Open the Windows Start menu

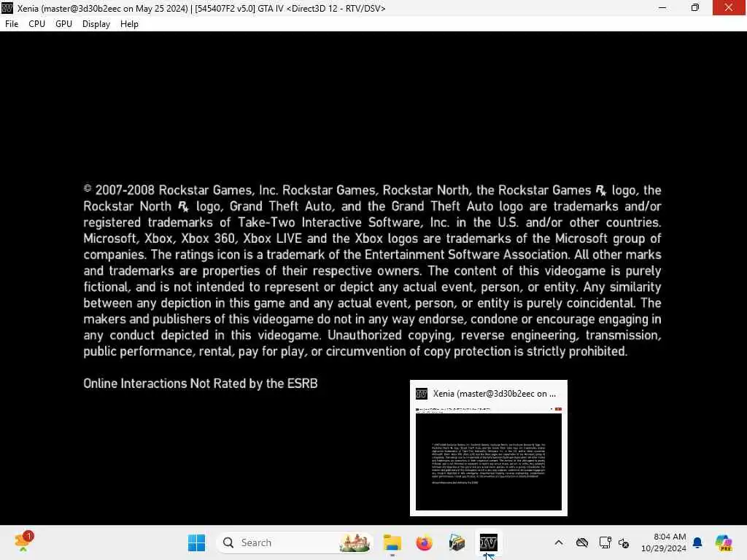(x=196, y=542)
